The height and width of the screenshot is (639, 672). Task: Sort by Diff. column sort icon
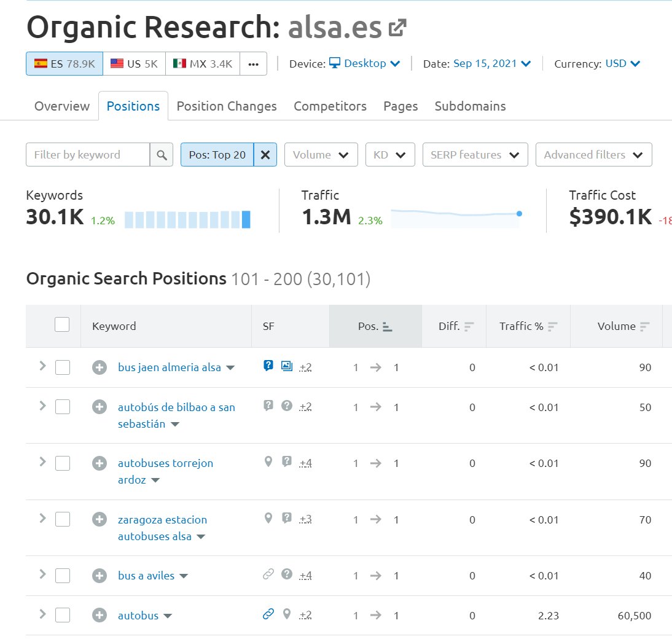pyautogui.click(x=469, y=327)
